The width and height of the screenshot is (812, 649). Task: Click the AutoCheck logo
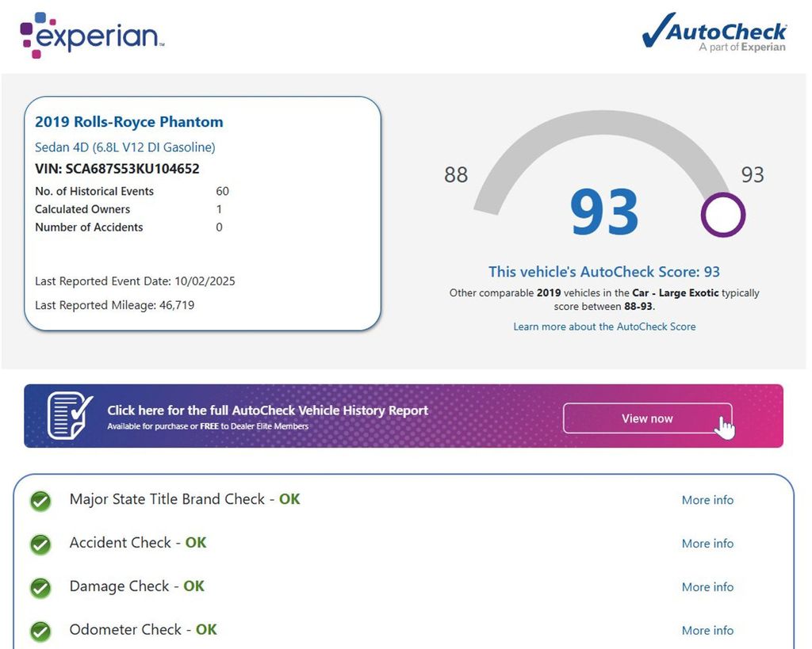coord(714,32)
